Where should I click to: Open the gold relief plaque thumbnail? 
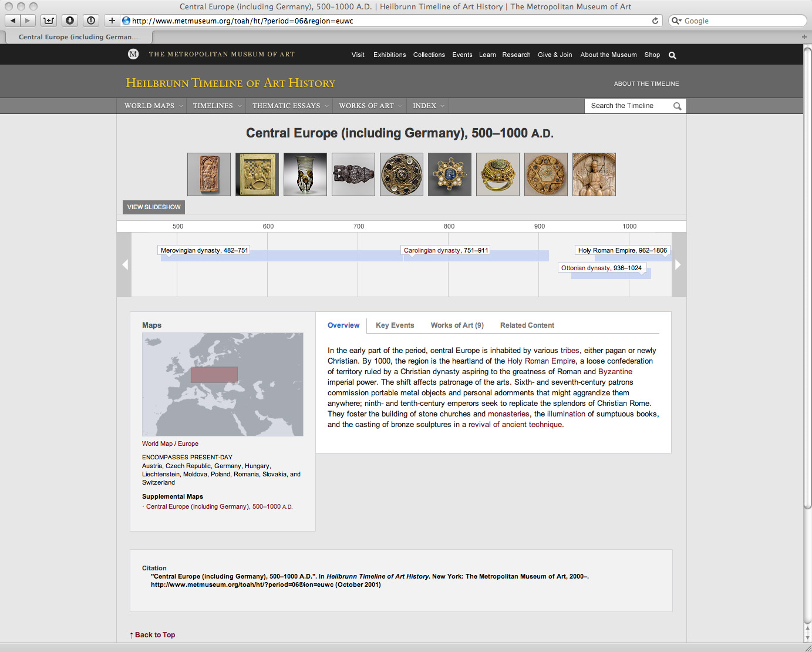click(x=257, y=174)
